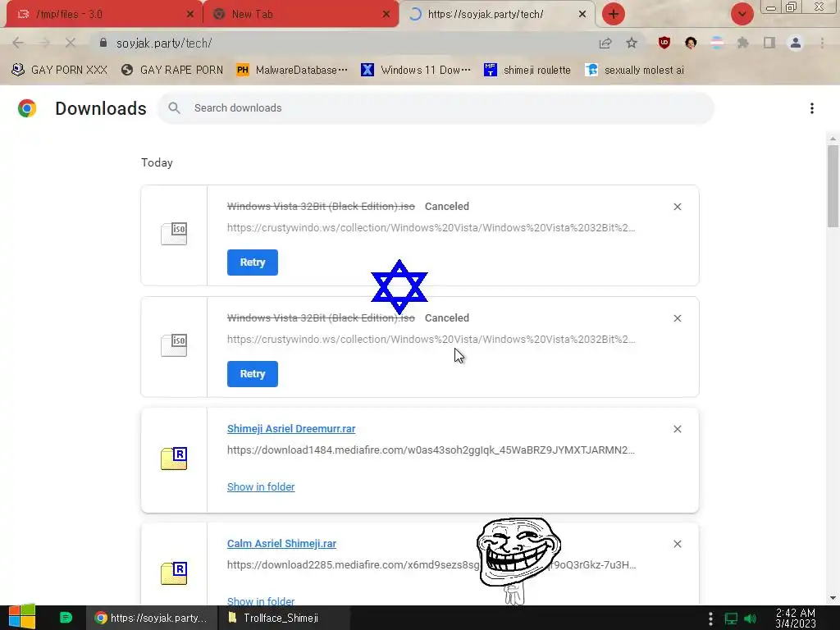Open the striped flag extension icon
Viewport: 840px width, 630px height.
click(717, 43)
